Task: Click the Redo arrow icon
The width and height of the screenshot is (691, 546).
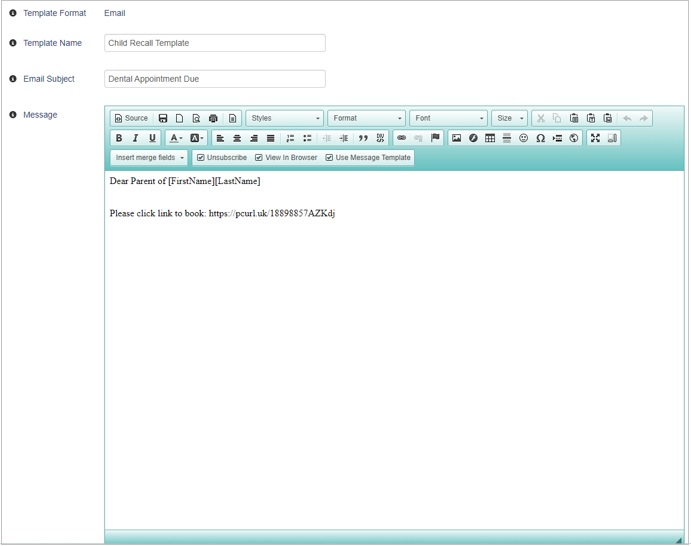Action: (x=643, y=118)
